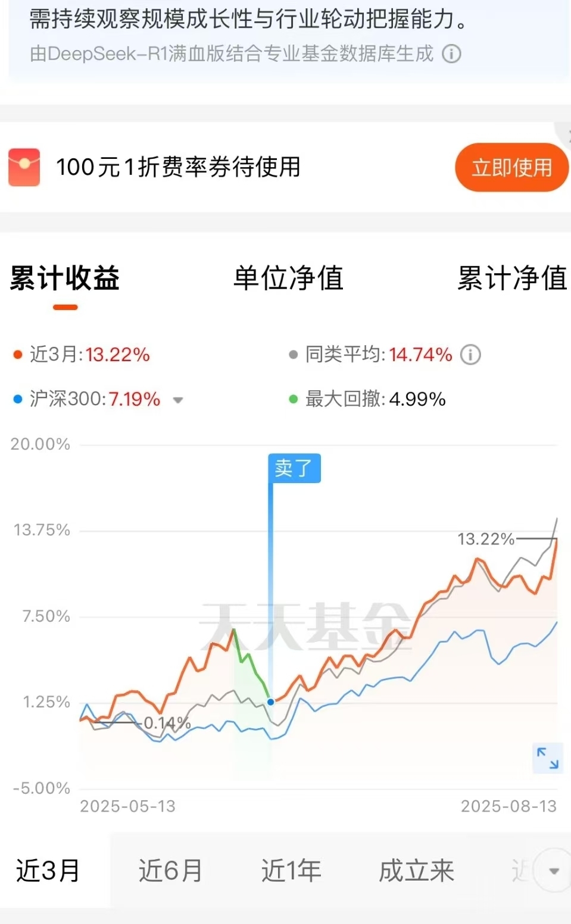Expand the chart with the fullscreen arrows icon

(x=547, y=758)
